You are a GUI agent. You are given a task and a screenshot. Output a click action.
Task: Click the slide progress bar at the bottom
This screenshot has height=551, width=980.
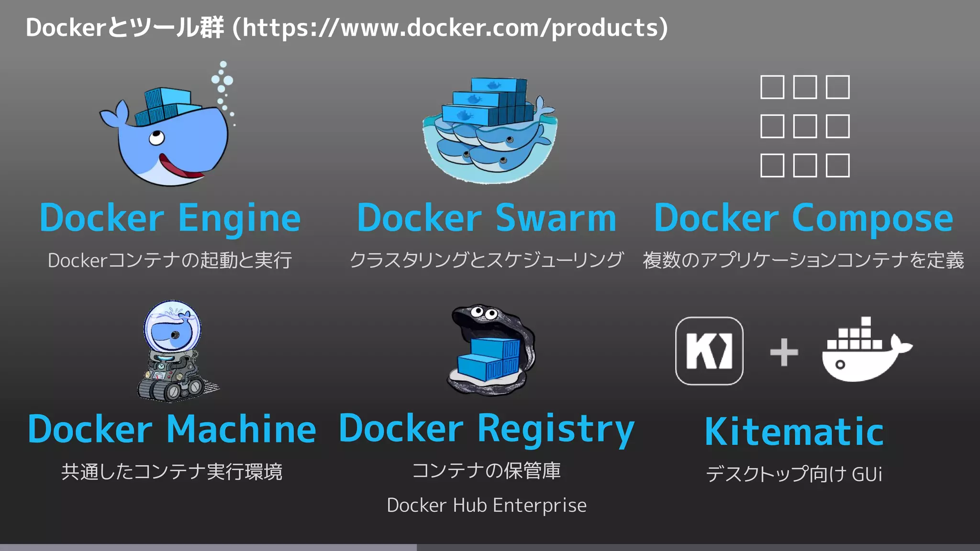pyautogui.click(x=490, y=548)
